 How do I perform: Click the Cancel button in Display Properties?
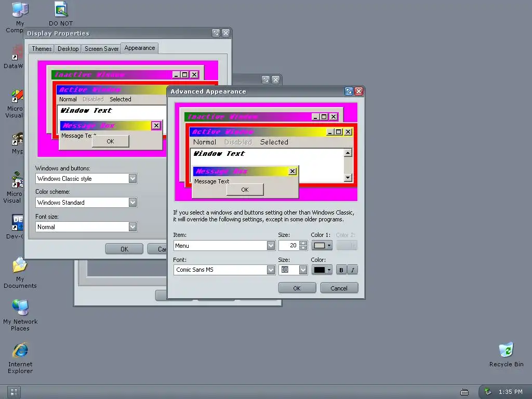[157, 249]
